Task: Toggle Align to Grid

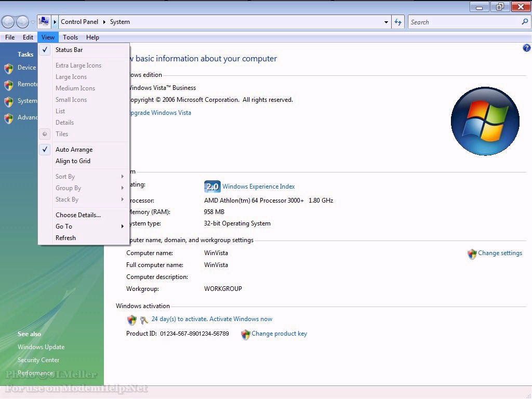Action: point(84,161)
